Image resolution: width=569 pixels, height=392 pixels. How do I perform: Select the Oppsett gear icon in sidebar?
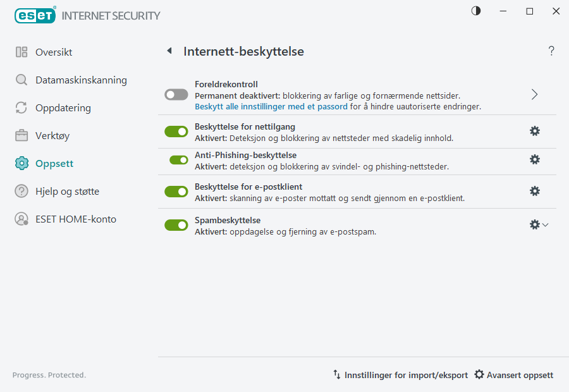[x=21, y=163]
